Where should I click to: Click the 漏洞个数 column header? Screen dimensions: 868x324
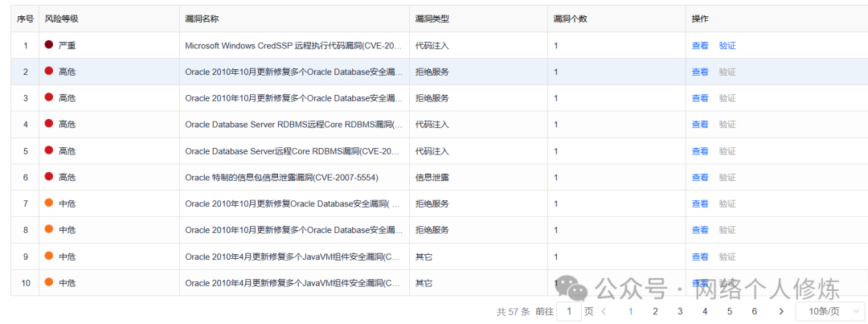coord(570,18)
